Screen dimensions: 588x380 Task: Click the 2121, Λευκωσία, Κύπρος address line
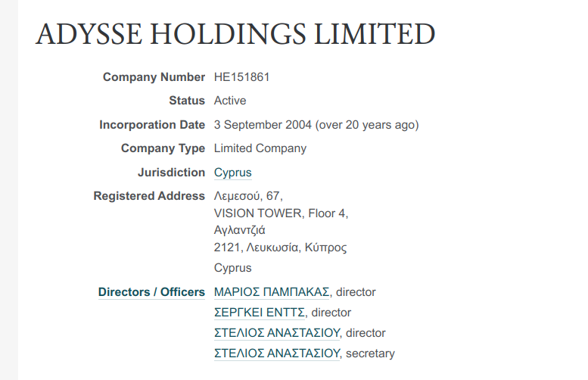click(280, 248)
